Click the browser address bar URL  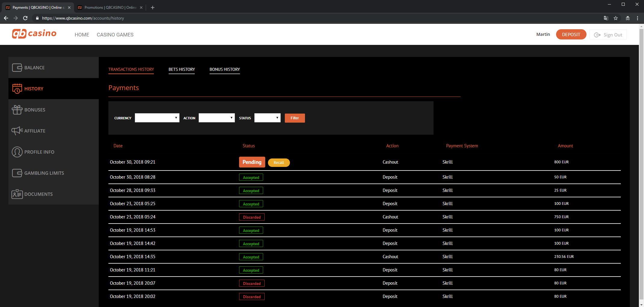(83, 18)
